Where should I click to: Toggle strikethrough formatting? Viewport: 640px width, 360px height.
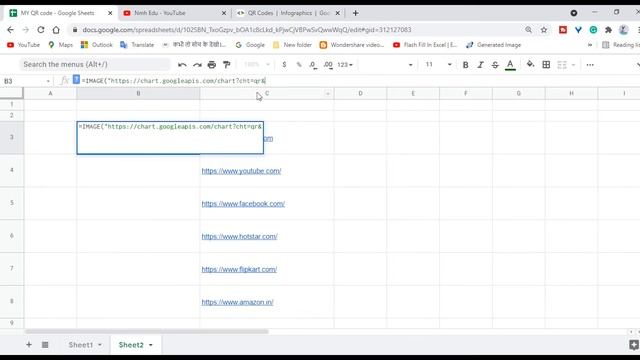[495, 64]
